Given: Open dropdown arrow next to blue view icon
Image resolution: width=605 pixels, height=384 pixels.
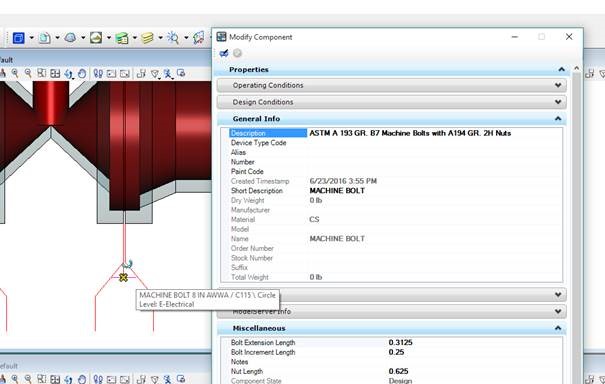Looking at the screenshot, I should (32, 38).
